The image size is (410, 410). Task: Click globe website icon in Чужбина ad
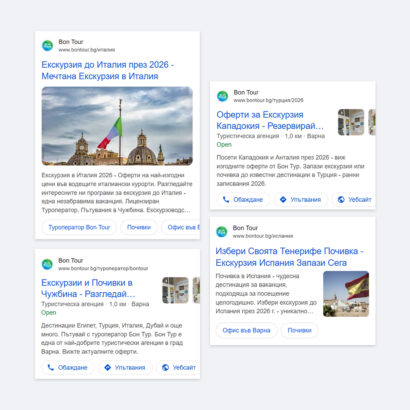point(165,367)
